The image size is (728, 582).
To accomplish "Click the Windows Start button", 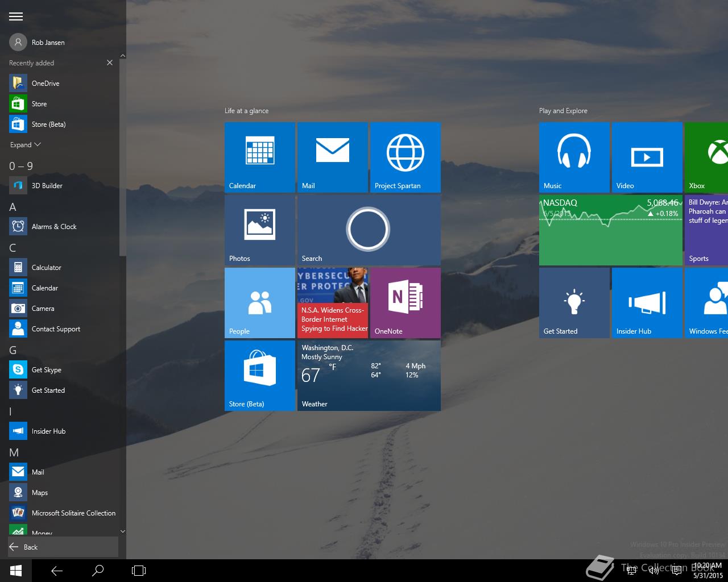I will [x=16, y=571].
